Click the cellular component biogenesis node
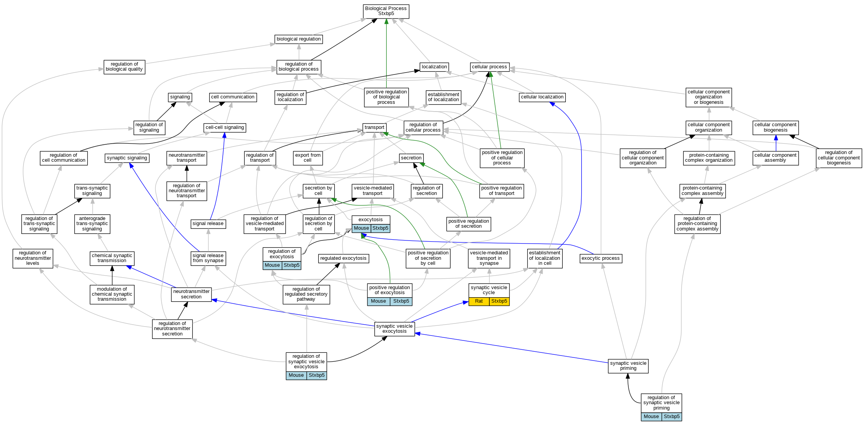 [x=775, y=127]
